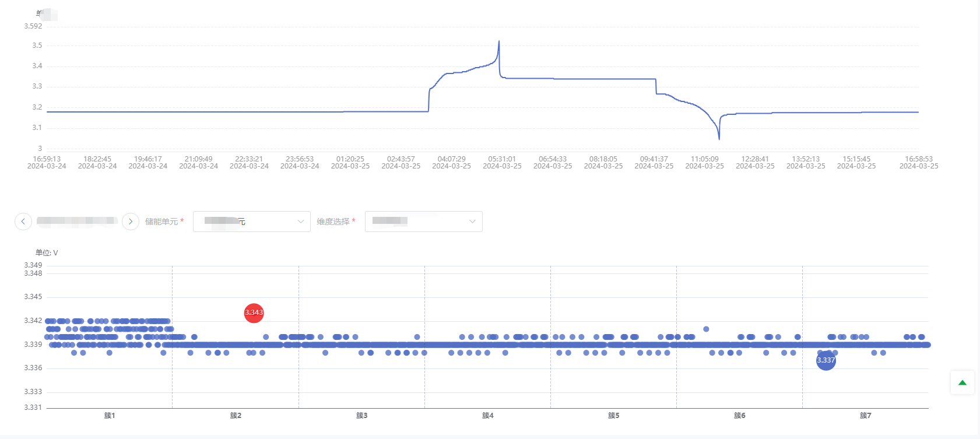This screenshot has height=439, width=980.
Task: Click the blurred text field between arrow buttons
Action: (77, 221)
